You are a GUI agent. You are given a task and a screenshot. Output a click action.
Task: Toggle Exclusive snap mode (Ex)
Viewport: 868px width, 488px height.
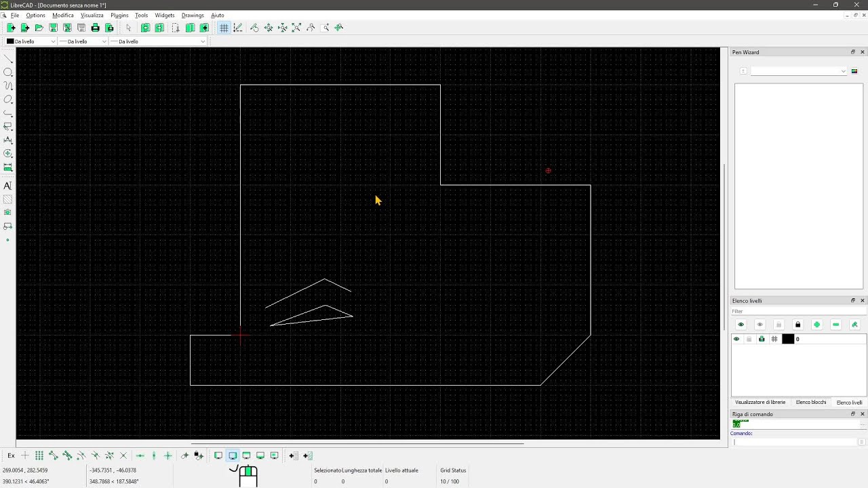coord(11,455)
